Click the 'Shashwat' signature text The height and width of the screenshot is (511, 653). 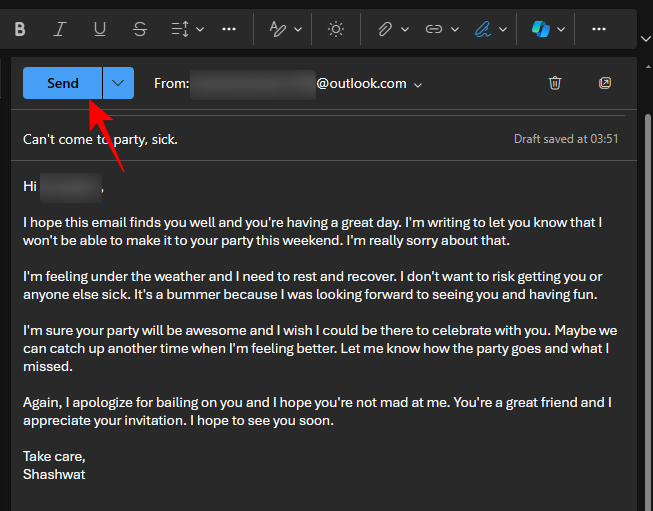pyautogui.click(x=54, y=474)
